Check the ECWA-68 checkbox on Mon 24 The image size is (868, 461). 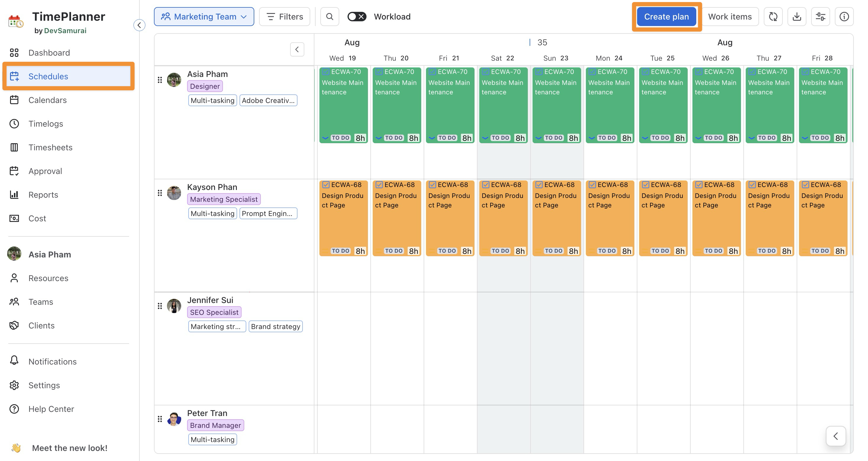pyautogui.click(x=592, y=185)
